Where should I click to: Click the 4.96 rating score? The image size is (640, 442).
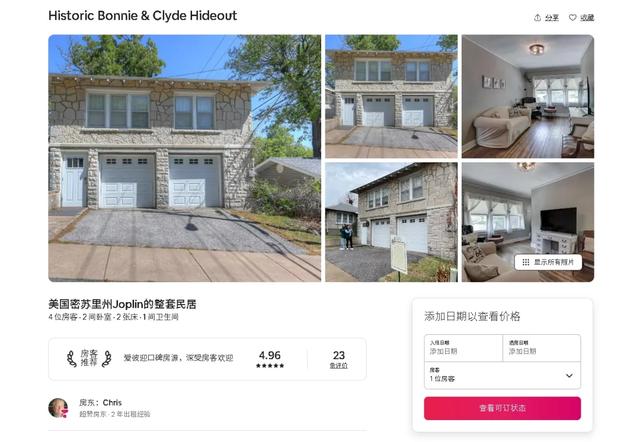[x=270, y=355]
